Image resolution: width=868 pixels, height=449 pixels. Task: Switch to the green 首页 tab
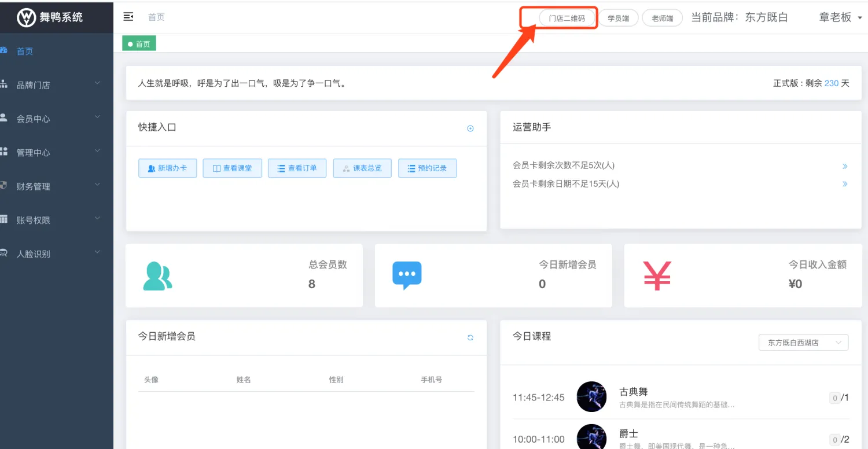click(x=139, y=43)
